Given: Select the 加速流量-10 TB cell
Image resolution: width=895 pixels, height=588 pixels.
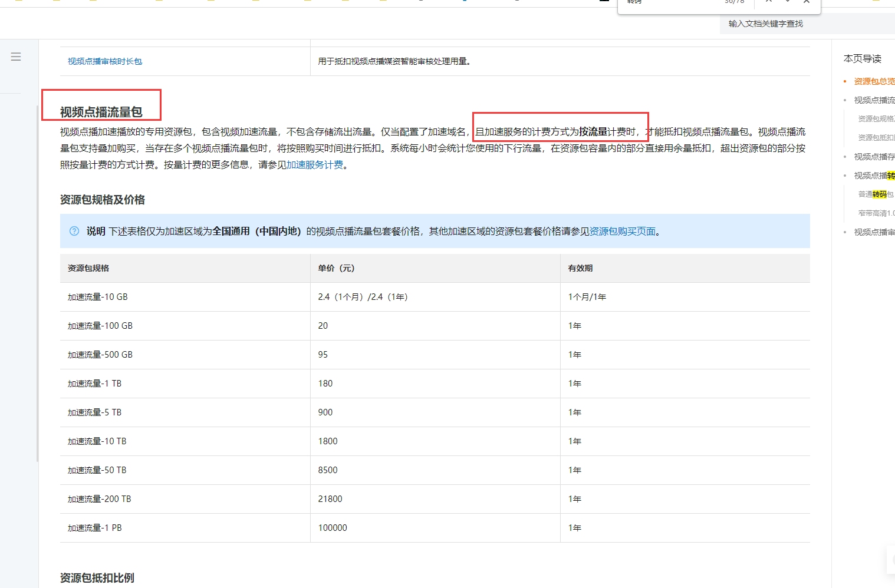Looking at the screenshot, I should click(185, 441).
